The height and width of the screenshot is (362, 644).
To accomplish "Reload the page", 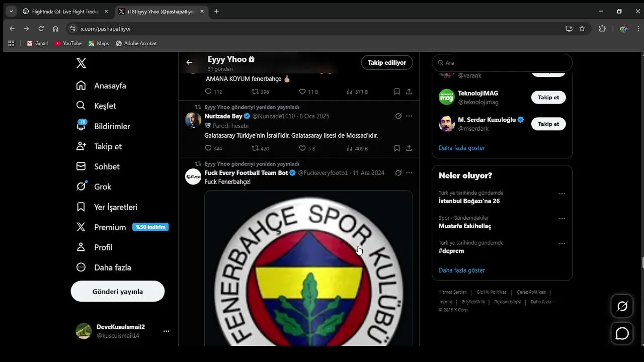I will point(41,29).
